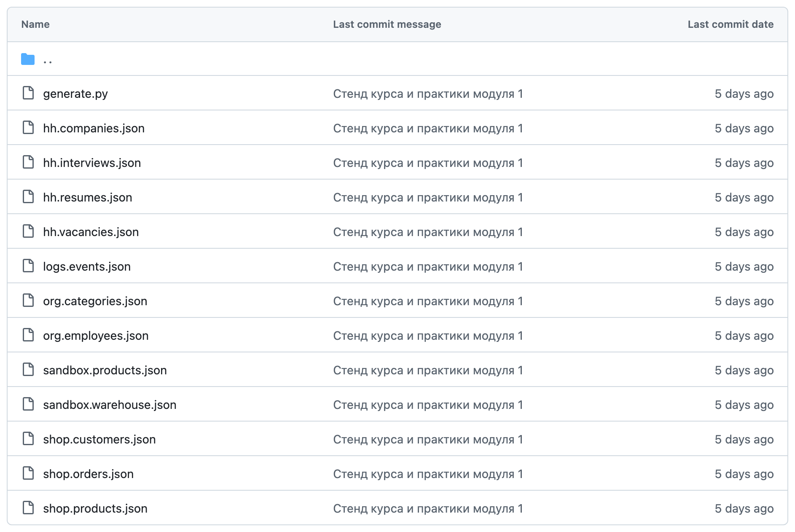
Task: Click the Last commit message column header
Action: (x=387, y=24)
